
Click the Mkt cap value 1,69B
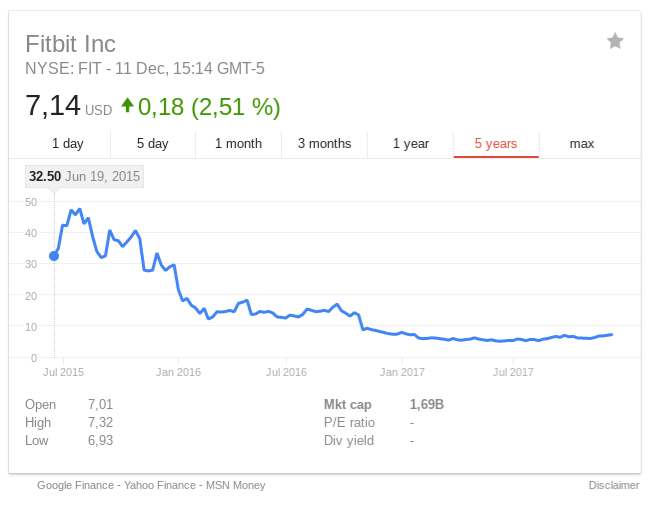pos(427,405)
